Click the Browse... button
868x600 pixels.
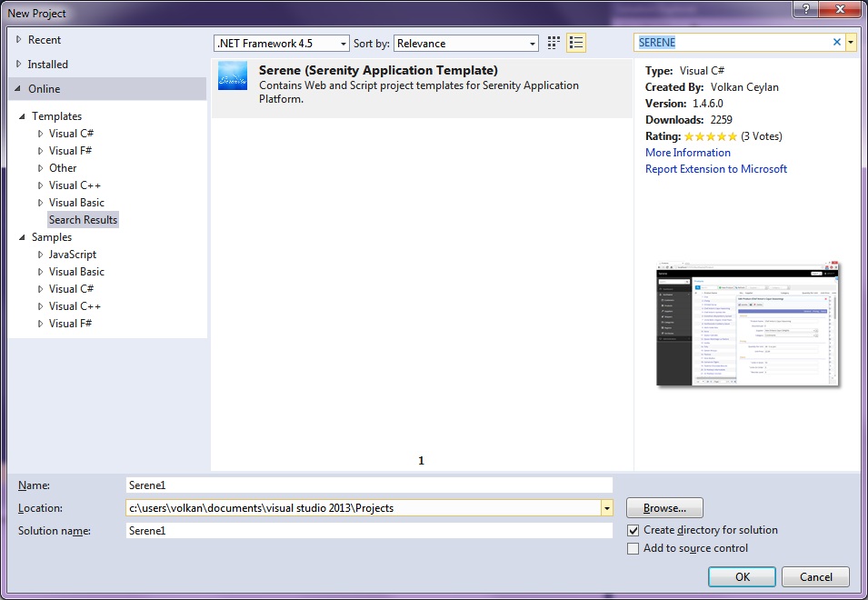[x=664, y=508]
